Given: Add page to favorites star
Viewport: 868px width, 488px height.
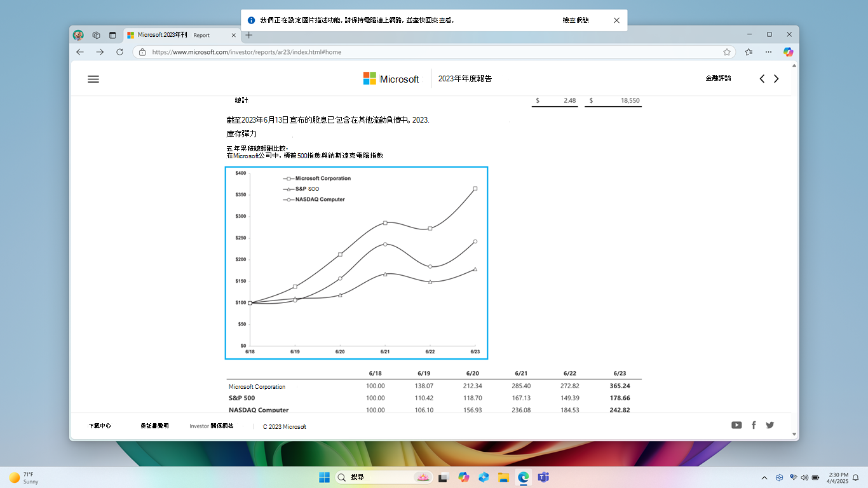Looking at the screenshot, I should pyautogui.click(x=727, y=52).
